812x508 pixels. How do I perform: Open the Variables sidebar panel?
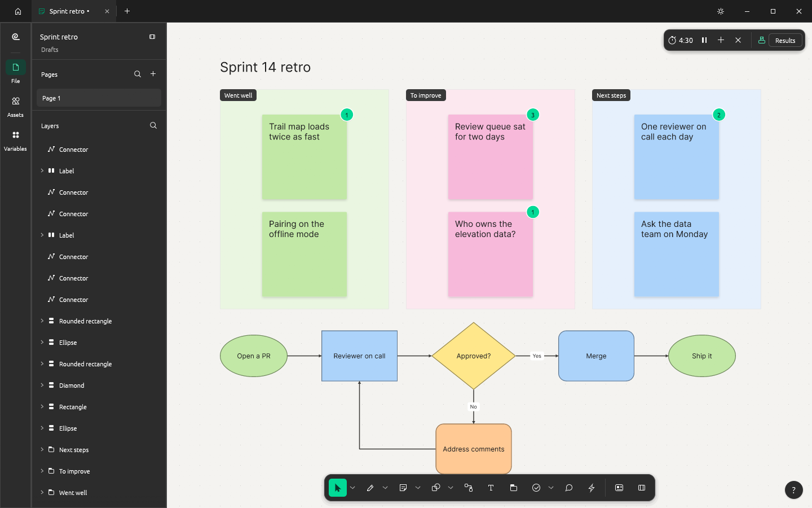pos(15,139)
